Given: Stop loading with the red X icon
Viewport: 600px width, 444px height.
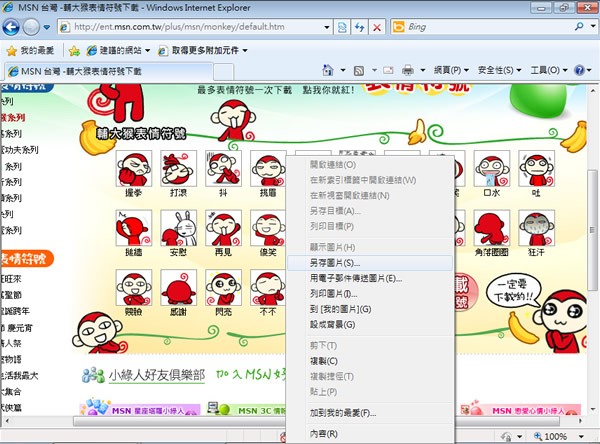Looking at the screenshot, I should [x=377, y=27].
